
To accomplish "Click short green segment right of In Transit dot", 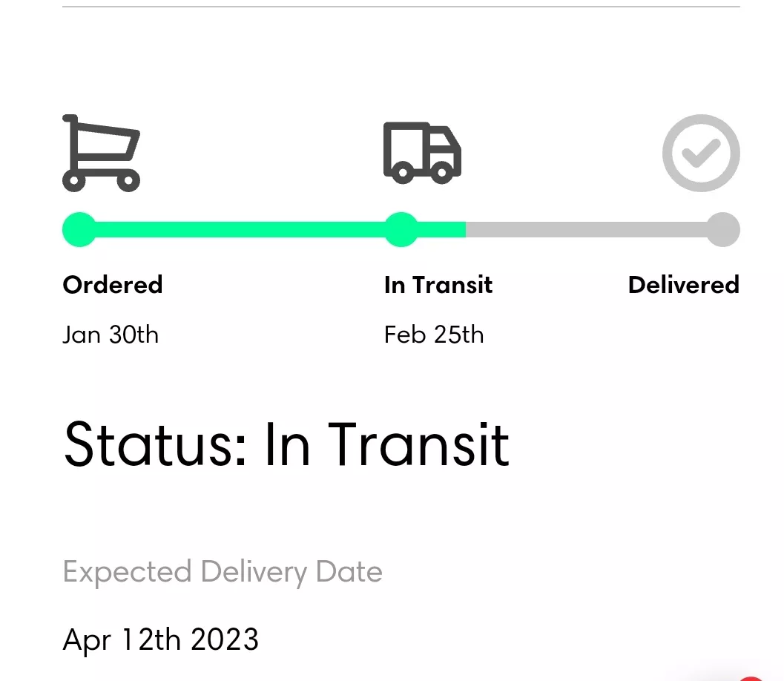I will click(x=444, y=229).
